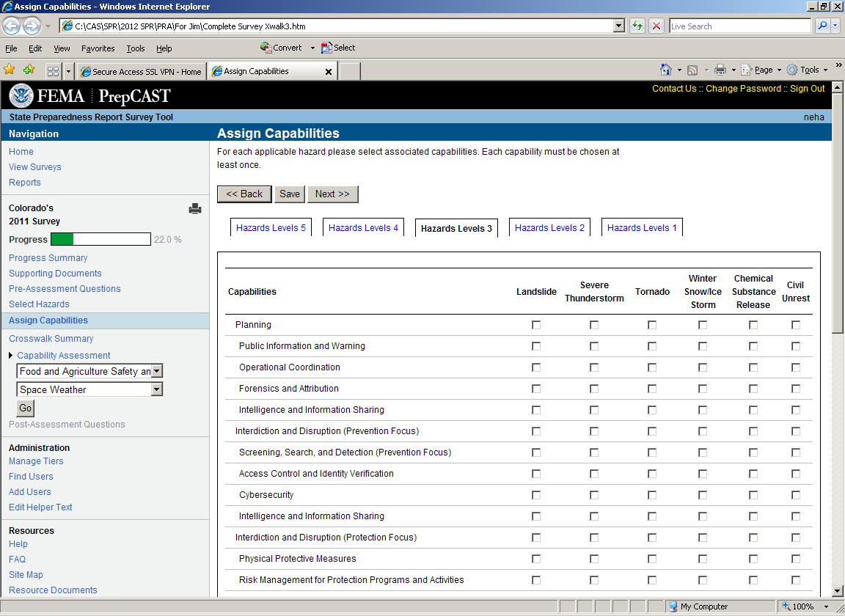Click the printer icon beside Colorado's survey
Image resolution: width=845 pixels, height=616 pixels.
pyautogui.click(x=195, y=209)
